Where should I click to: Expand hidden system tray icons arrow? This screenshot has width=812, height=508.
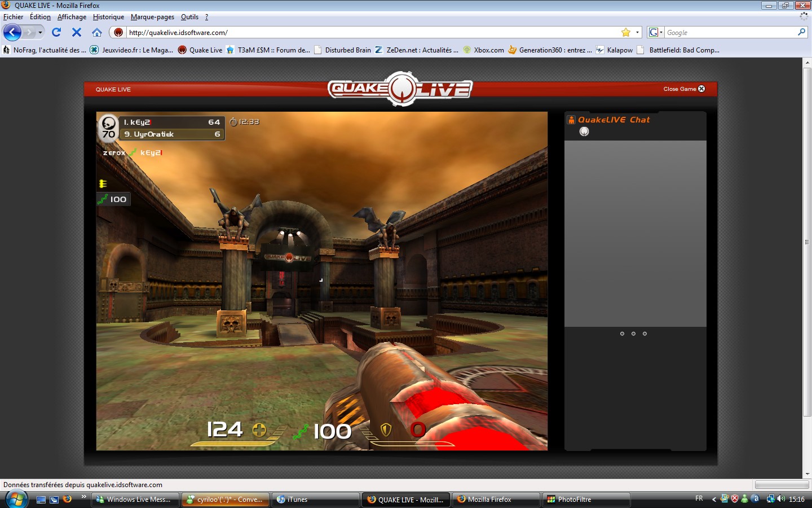pyautogui.click(x=714, y=499)
